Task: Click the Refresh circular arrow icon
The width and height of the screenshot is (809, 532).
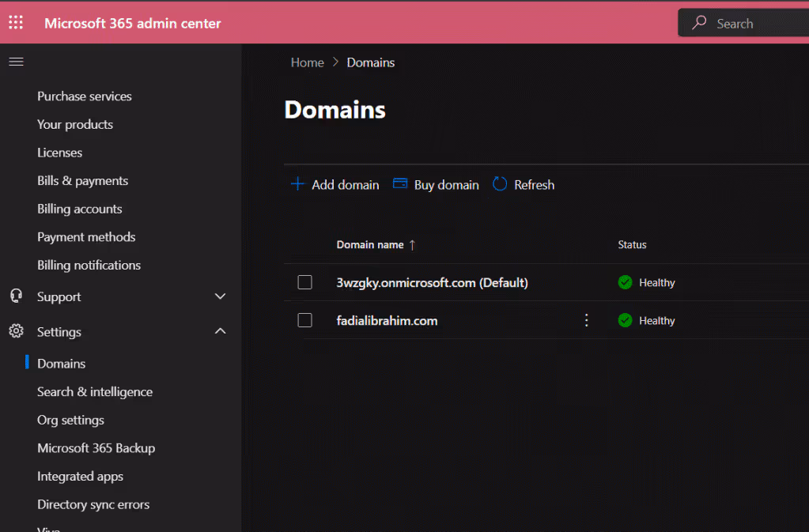Action: click(500, 183)
